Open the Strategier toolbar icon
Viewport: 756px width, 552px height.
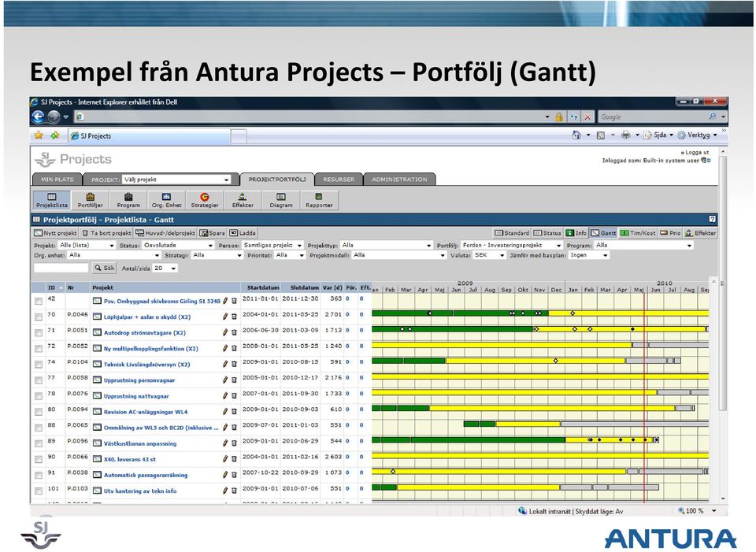205,200
